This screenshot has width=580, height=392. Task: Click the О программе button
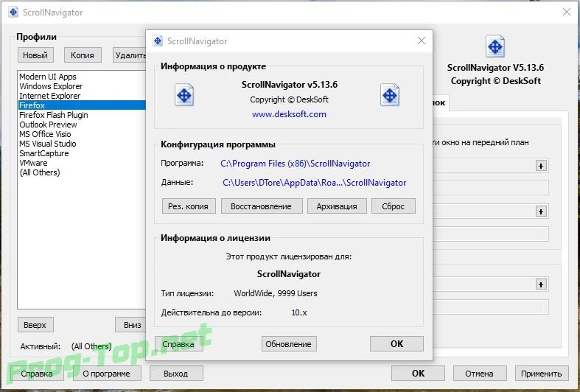point(107,374)
